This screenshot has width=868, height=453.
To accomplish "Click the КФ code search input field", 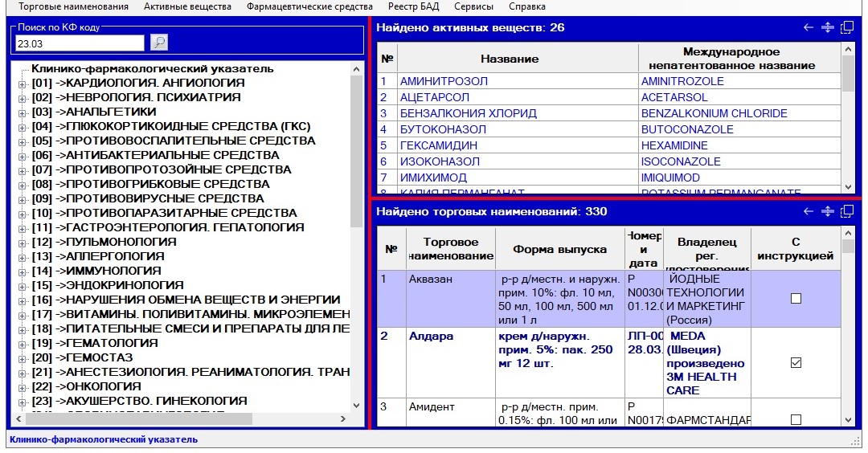I will coord(80,43).
